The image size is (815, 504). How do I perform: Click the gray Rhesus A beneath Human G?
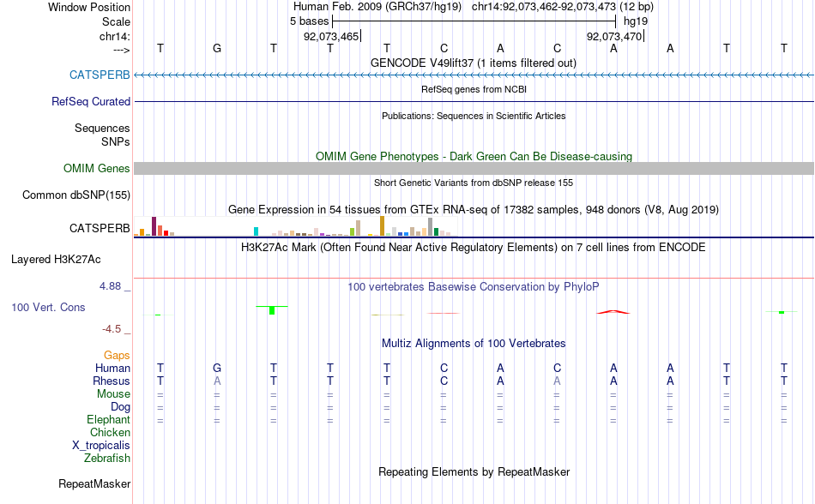click(x=217, y=381)
